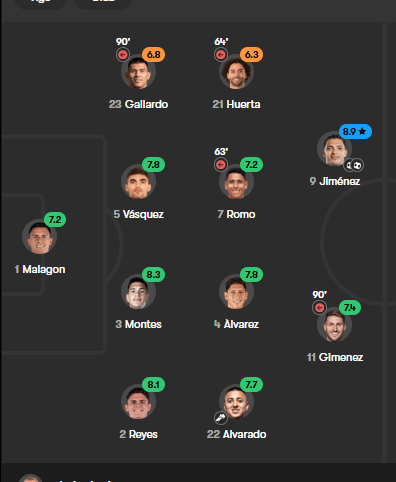Image resolution: width=396 pixels, height=482 pixels.
Task: Click the assist boot icon on Alvarado
Action: 221,418
